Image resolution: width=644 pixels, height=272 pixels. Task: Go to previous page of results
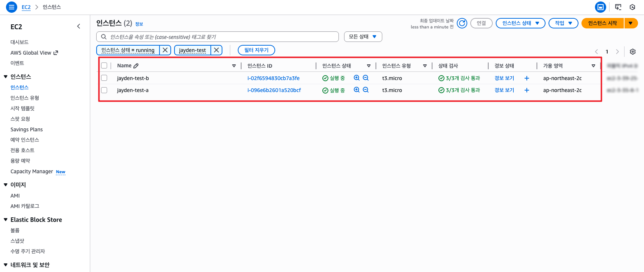[x=596, y=52]
